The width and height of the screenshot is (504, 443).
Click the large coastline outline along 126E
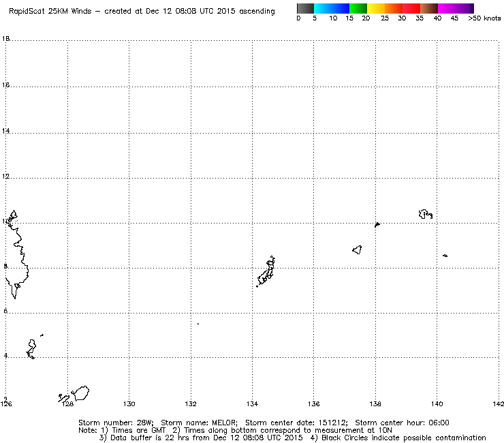click(x=16, y=254)
